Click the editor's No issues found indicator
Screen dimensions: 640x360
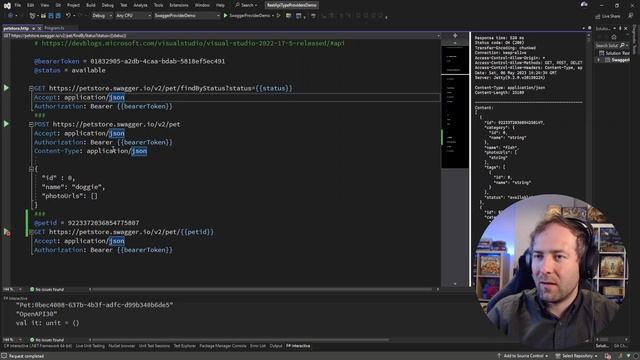[x=47, y=289]
